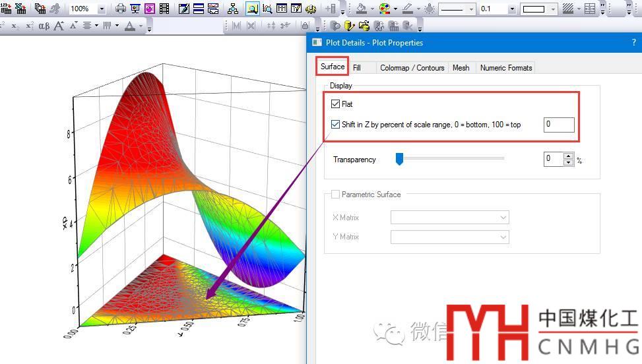Switch to the Colormap / Contours tab

[x=412, y=68]
